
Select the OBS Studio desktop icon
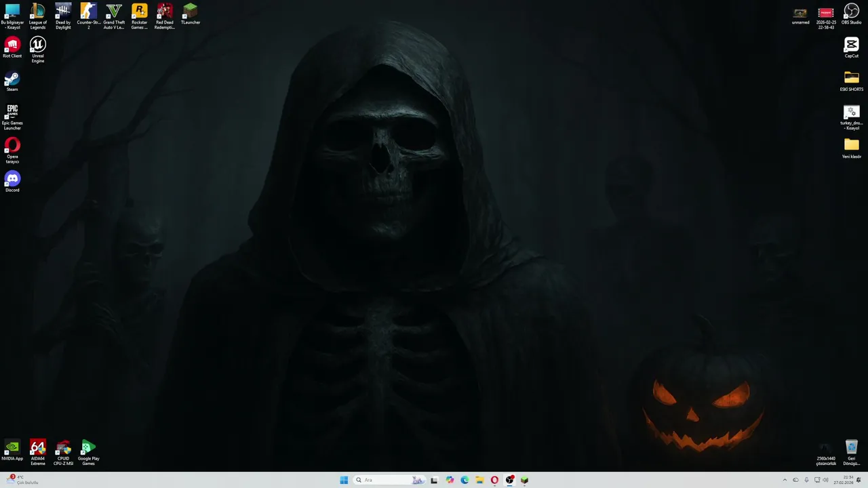click(852, 15)
